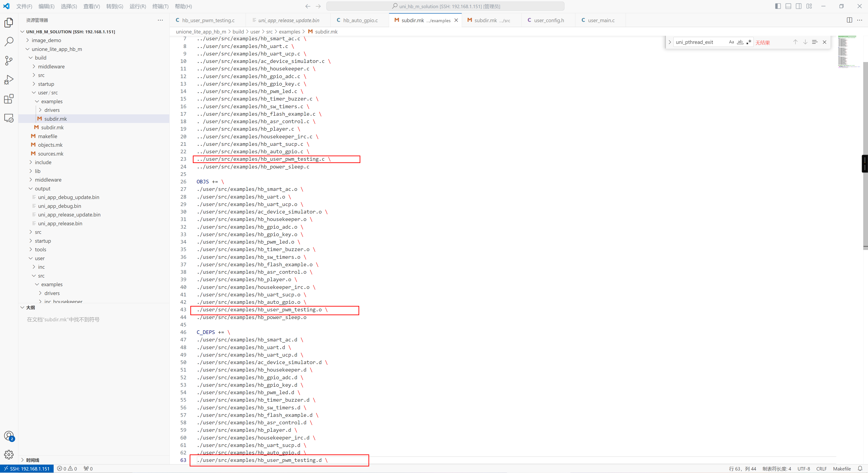Toggle Use Regular Expression in find widget
The height and width of the screenshot is (473, 868).
749,42
